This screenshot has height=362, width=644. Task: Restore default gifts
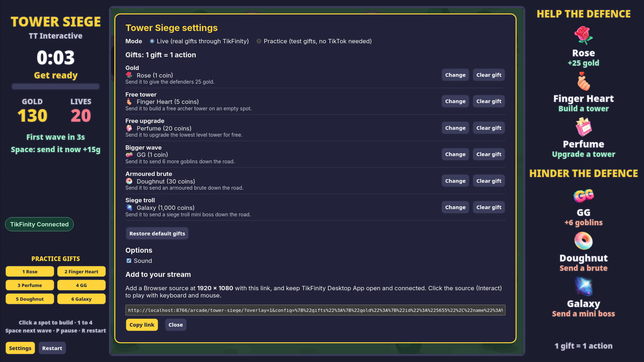point(157,233)
